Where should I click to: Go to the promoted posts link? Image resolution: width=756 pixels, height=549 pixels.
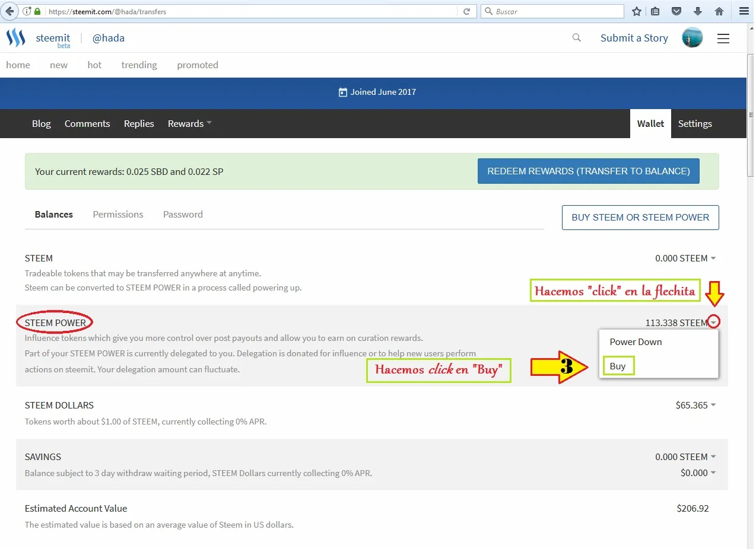pyautogui.click(x=198, y=65)
